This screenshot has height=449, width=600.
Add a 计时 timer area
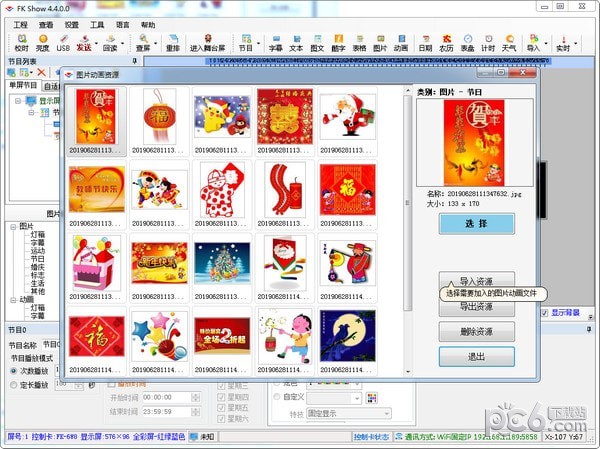[x=488, y=43]
